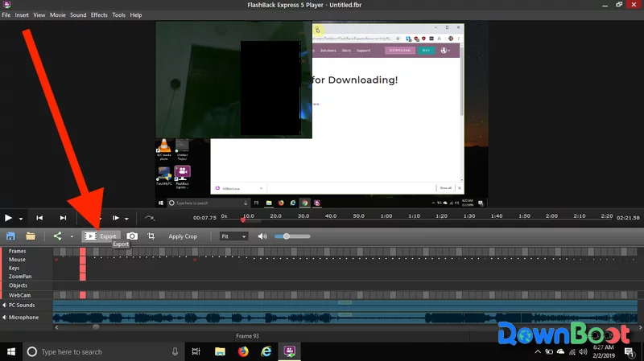This screenshot has width=644, height=361.
Task: Open the Movie menu
Action: [x=57, y=15]
